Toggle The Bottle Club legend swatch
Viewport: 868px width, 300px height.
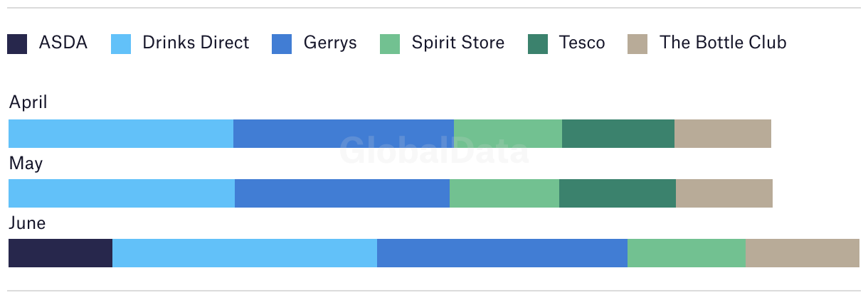pos(637,44)
